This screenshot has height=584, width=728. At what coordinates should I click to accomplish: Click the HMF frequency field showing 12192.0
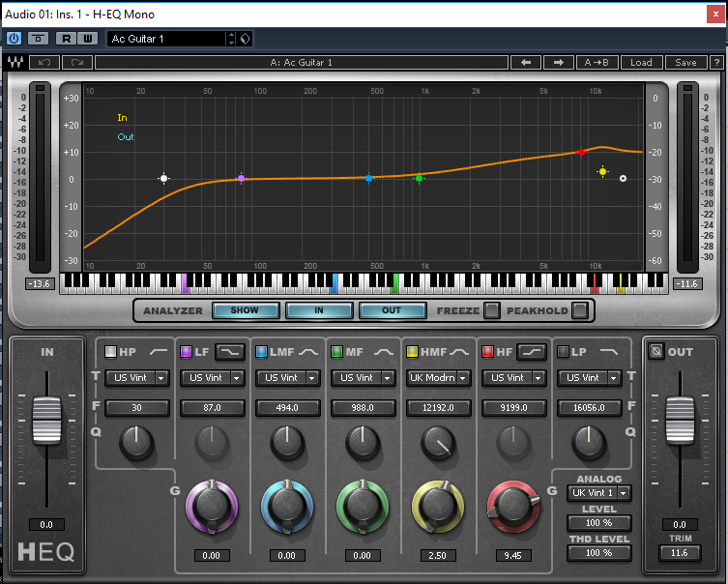438,408
